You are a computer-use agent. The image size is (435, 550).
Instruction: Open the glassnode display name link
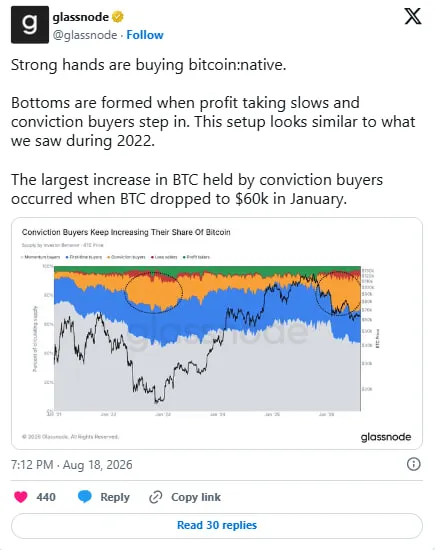point(81,17)
